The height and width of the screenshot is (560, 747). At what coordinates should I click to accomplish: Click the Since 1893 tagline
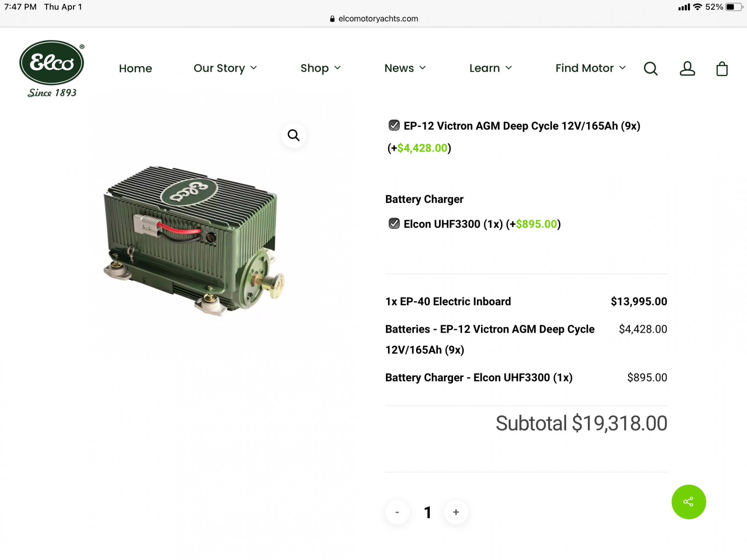[52, 93]
